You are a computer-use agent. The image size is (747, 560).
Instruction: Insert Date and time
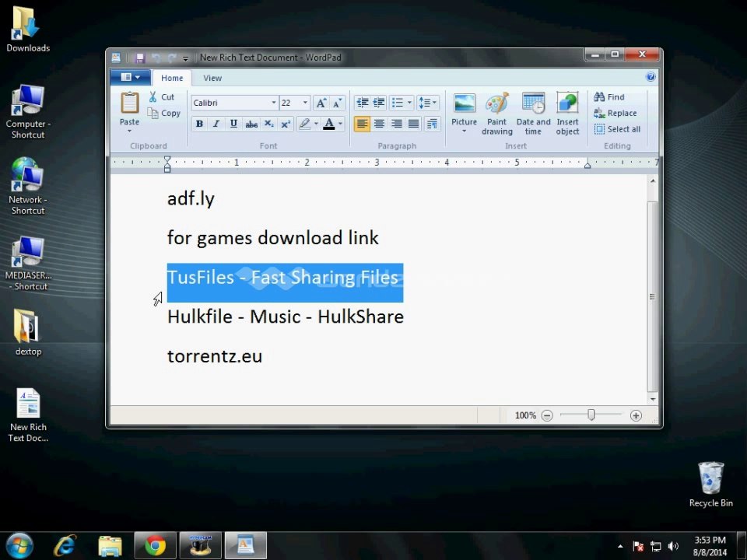tap(533, 114)
